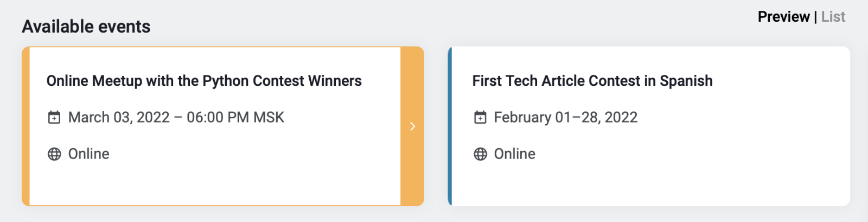The width and height of the screenshot is (868, 222).
Task: Click globe icon on Spanish Contest card
Action: (480, 154)
